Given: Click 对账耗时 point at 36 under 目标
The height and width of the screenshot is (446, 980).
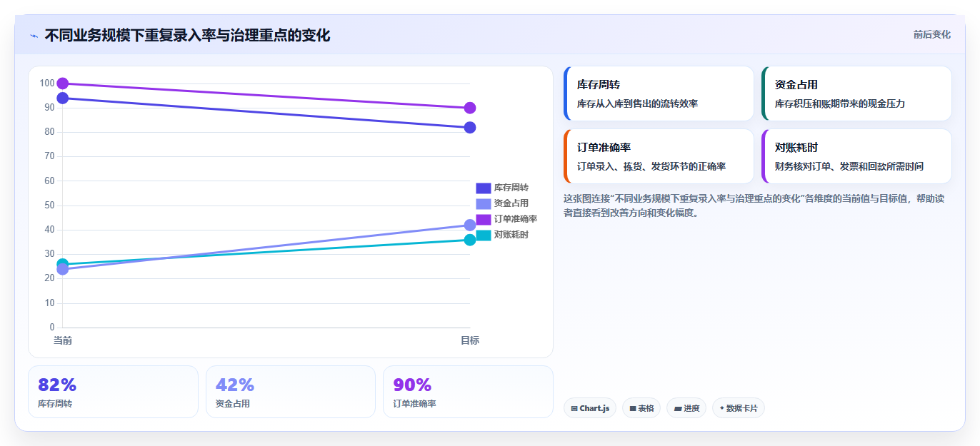Looking at the screenshot, I should (x=470, y=240).
